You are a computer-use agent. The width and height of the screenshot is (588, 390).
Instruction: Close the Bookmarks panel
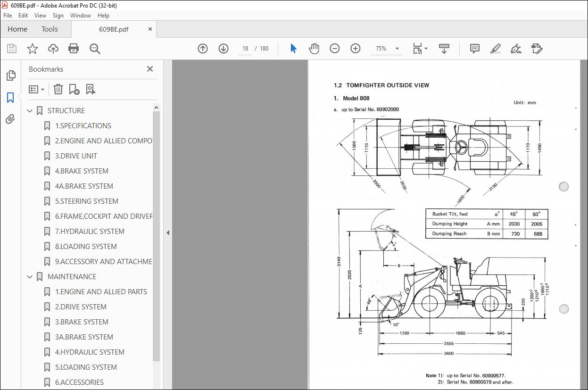(150, 69)
